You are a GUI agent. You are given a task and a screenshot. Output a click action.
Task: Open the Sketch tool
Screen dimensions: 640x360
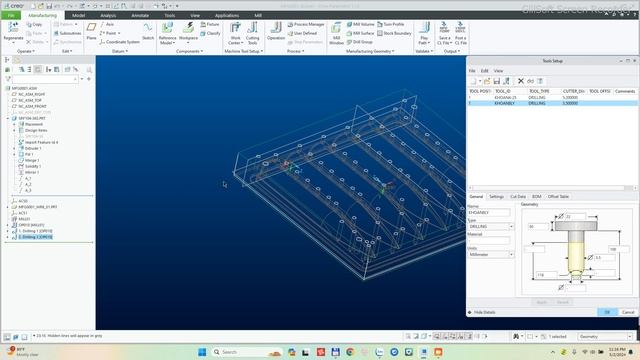click(148, 28)
